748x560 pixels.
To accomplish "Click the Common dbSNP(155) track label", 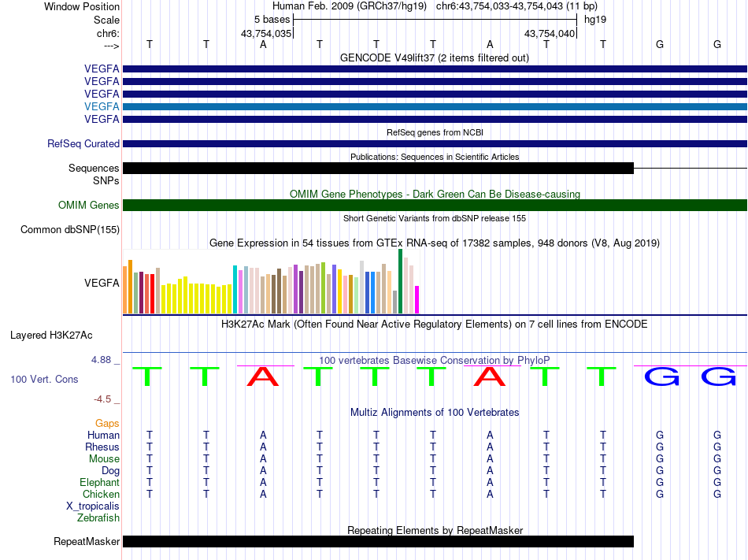I will pos(69,229).
